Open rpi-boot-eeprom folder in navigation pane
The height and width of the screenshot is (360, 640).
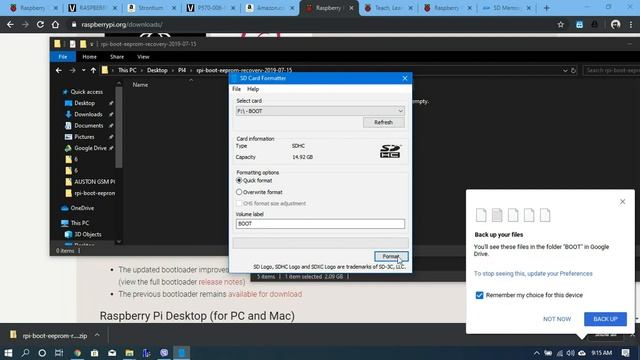[94, 193]
